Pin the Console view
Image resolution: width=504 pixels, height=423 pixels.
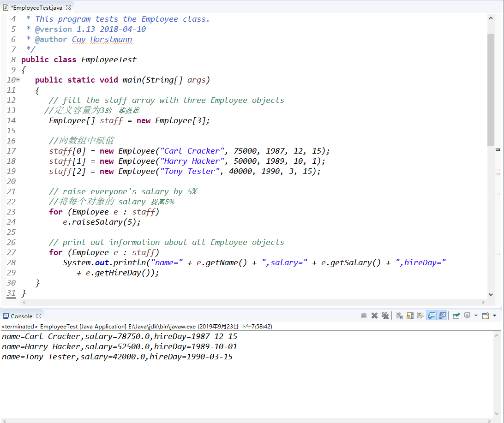tap(456, 316)
